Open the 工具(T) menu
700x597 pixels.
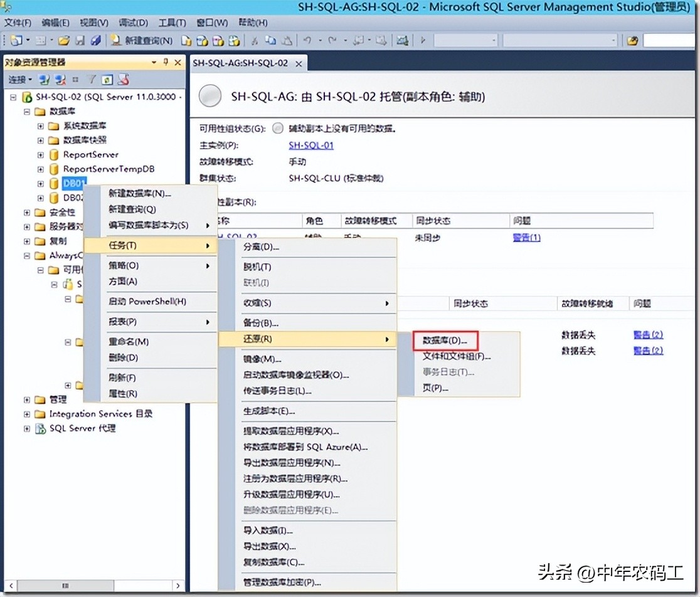171,23
